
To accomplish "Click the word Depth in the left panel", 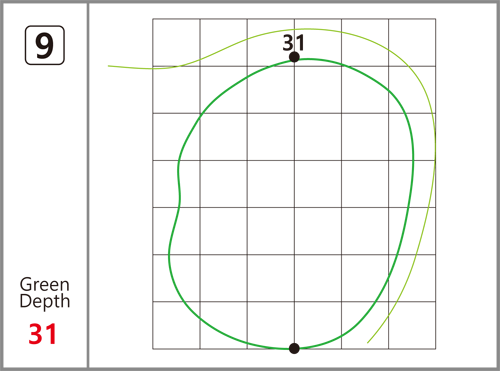I will 45,301.
